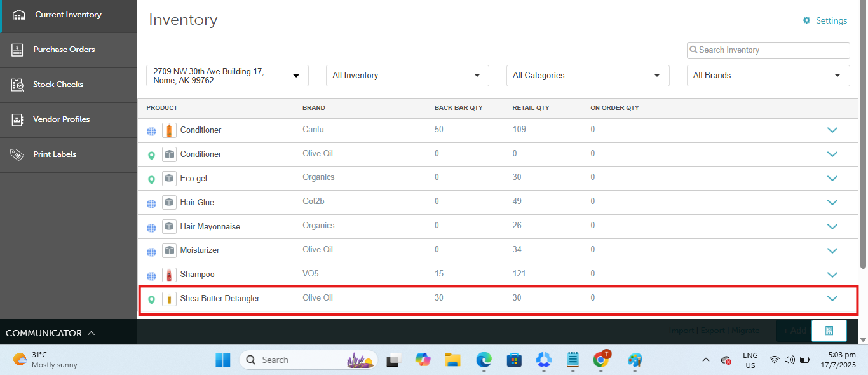Show hidden system tray icons
The image size is (868, 375).
tap(705, 360)
